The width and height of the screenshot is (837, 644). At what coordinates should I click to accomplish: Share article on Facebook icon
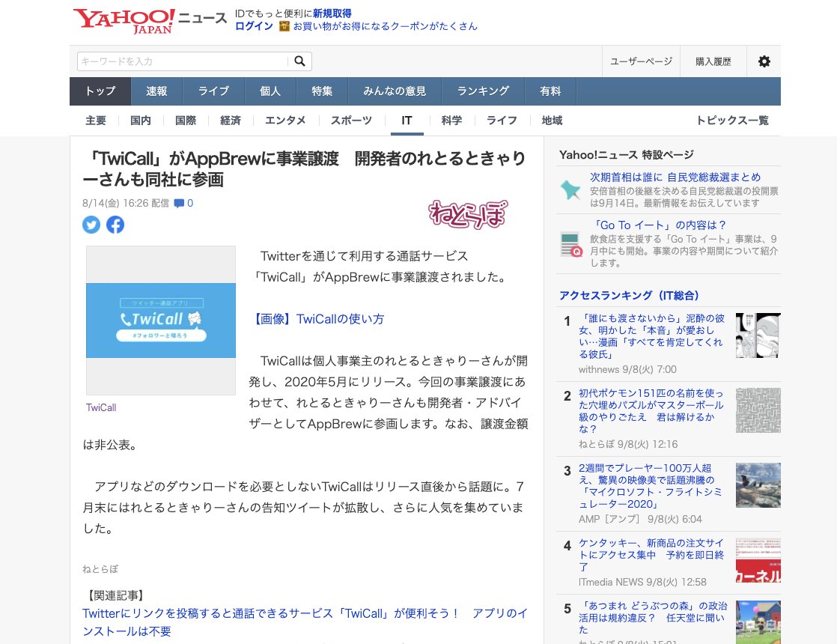115,225
